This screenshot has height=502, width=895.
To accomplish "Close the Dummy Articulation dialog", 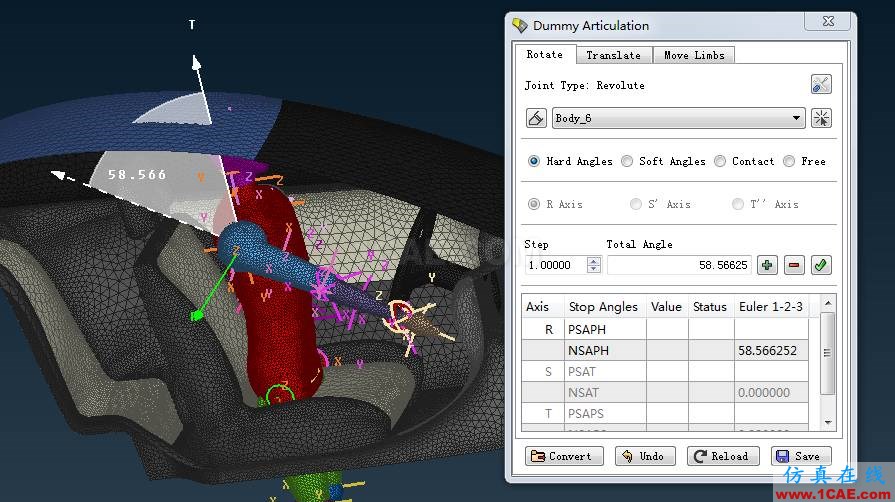I will point(828,21).
